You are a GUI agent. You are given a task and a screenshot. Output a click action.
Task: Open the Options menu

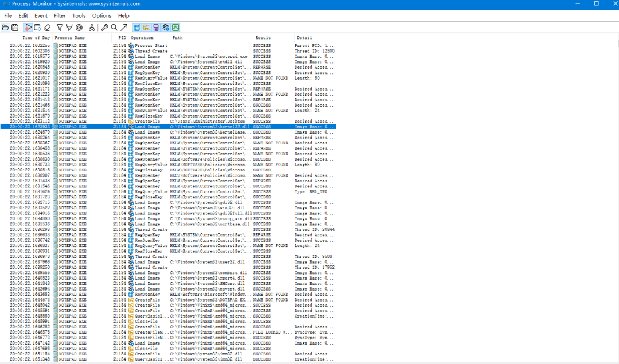(x=101, y=16)
